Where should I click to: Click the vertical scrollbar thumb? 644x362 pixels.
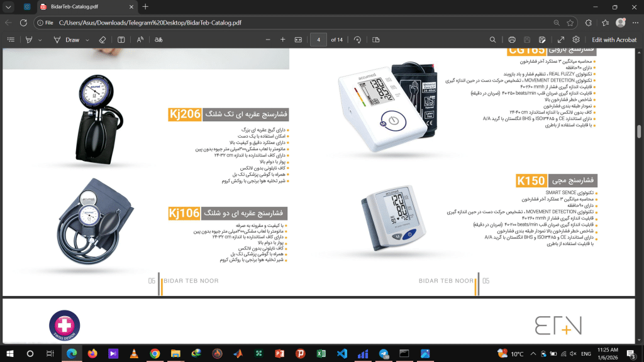pos(639,132)
